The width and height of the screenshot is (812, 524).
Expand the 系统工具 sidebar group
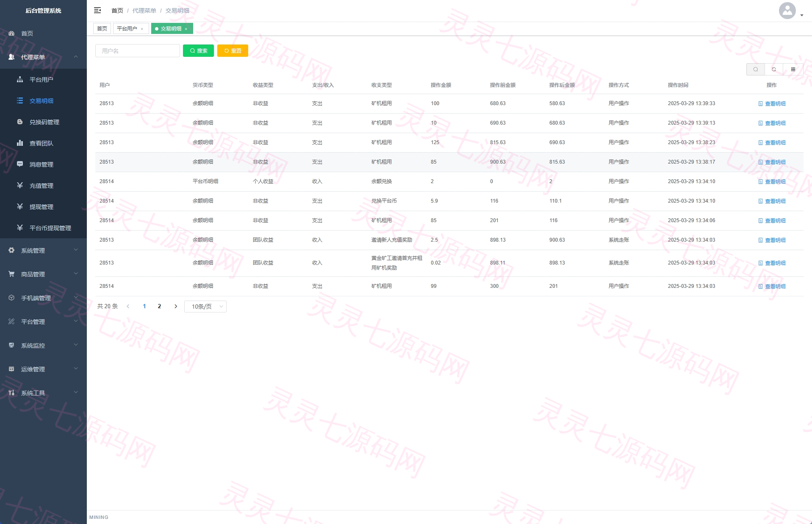tap(43, 393)
